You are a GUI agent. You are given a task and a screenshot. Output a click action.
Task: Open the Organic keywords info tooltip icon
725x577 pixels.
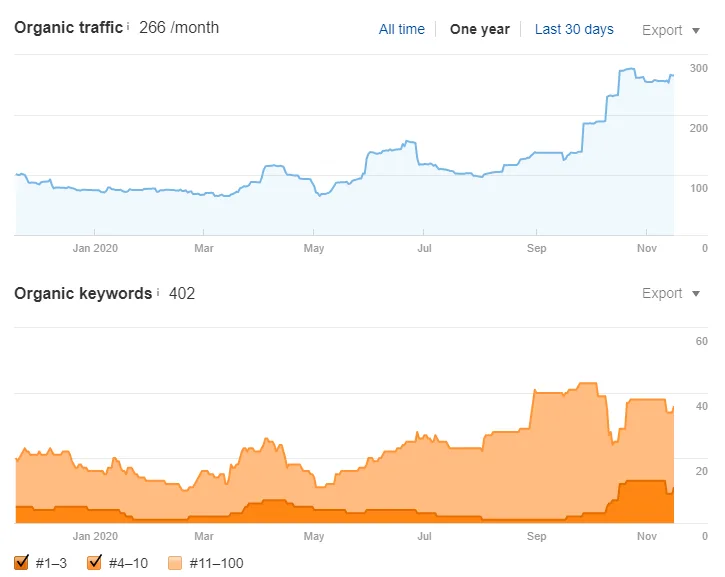coord(158,292)
